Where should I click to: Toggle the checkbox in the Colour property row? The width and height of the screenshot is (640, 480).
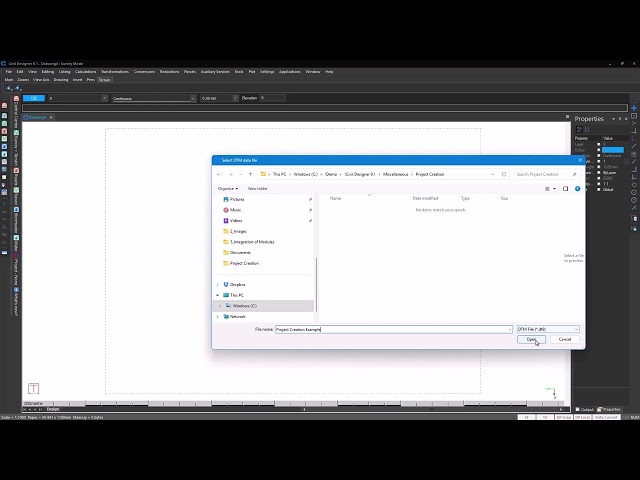[x=599, y=150]
